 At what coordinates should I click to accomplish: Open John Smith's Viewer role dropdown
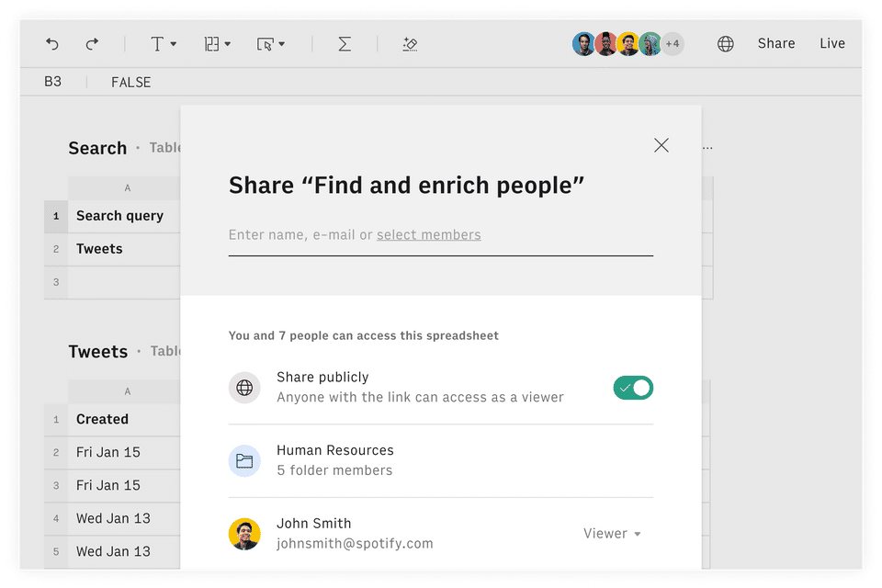(x=612, y=534)
